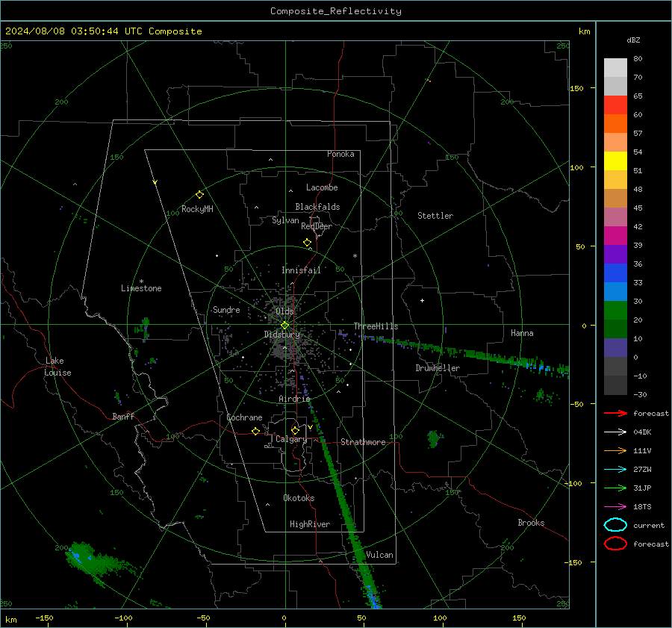
Task: Click yellow diamond marker above Calgary label
Action: point(295,430)
